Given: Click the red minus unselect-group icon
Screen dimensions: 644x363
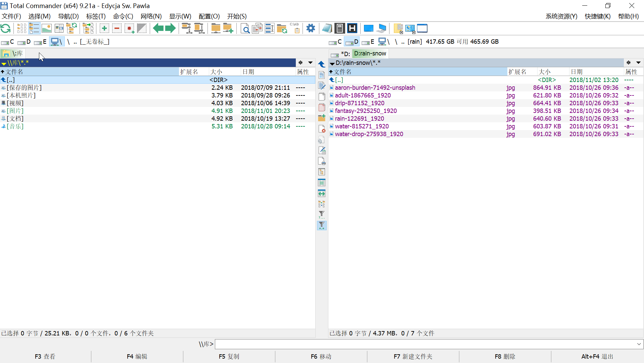Looking at the screenshot, I should 117,29.
